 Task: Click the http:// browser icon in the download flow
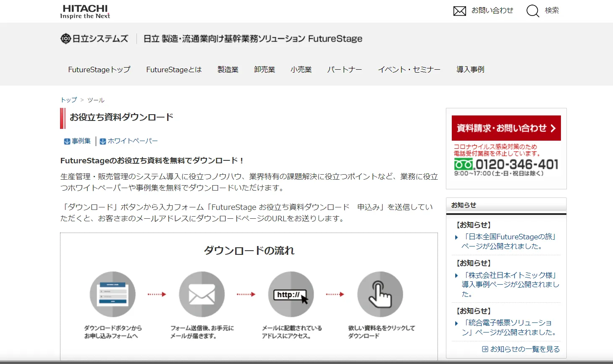(291, 294)
